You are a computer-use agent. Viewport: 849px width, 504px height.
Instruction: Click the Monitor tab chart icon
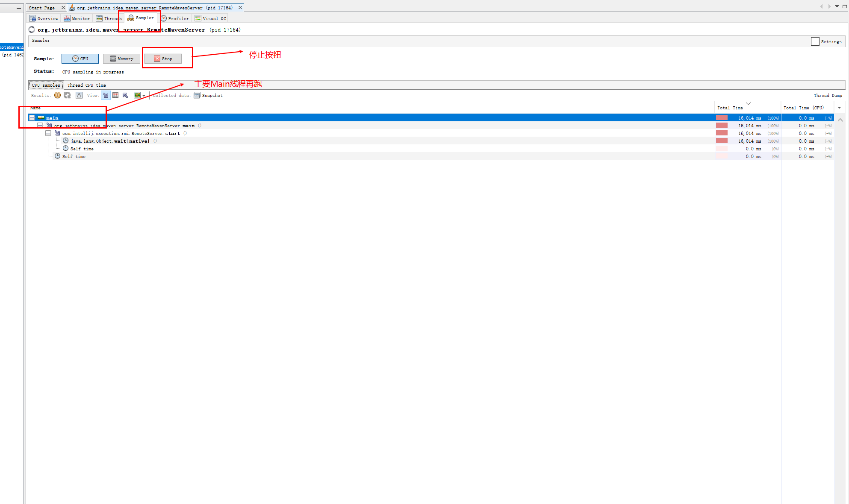pos(67,18)
